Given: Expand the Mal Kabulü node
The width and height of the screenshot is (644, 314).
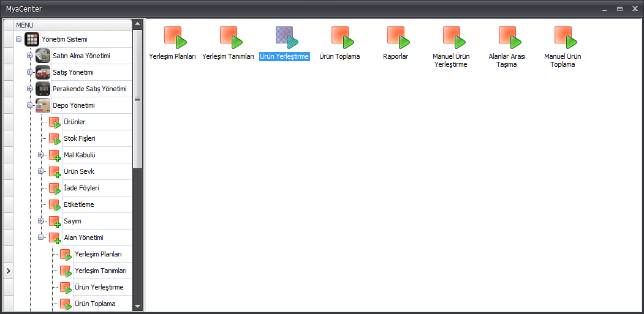Looking at the screenshot, I should (40, 155).
